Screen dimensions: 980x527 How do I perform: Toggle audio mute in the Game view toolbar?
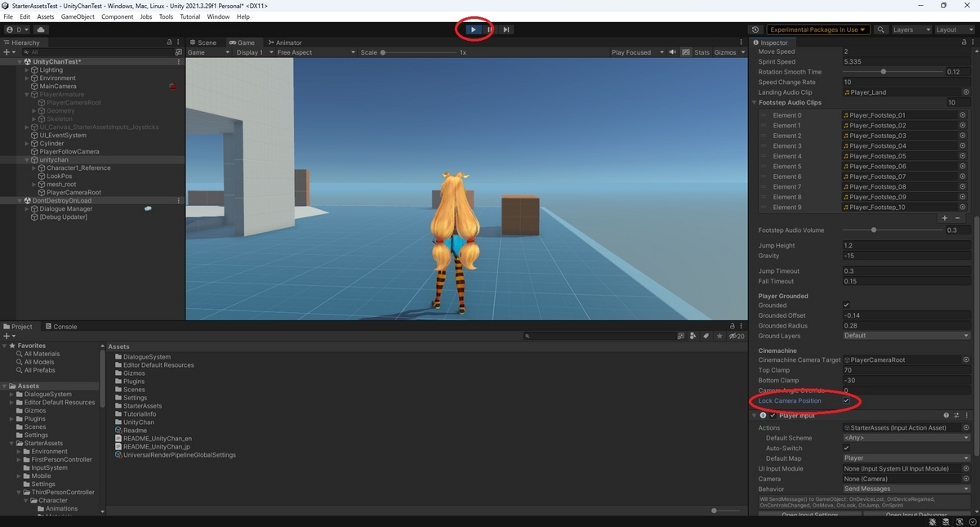coord(673,51)
